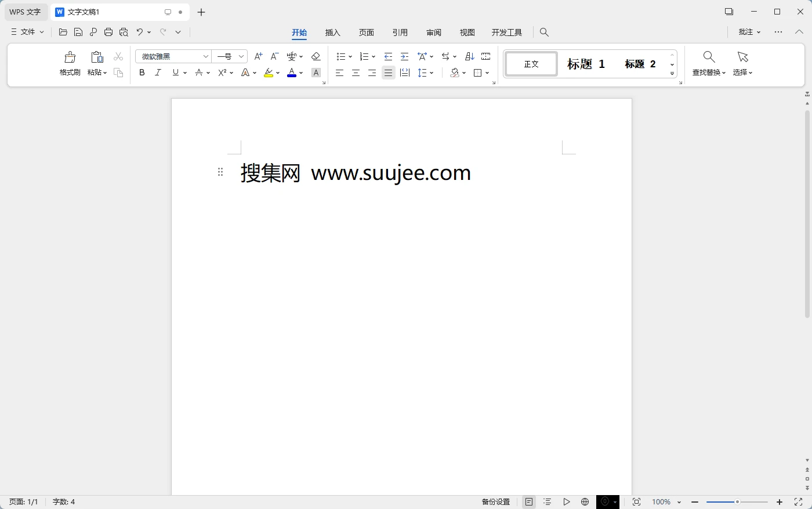
Task: Switch to outline view in status bar
Action: (548, 502)
